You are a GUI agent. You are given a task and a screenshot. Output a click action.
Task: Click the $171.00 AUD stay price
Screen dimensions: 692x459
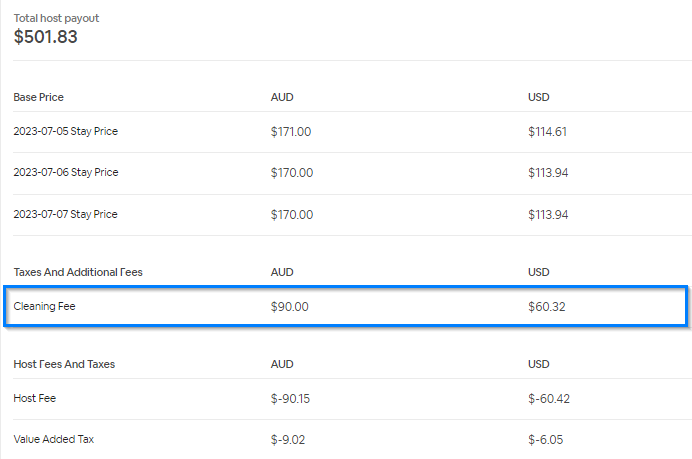click(291, 131)
